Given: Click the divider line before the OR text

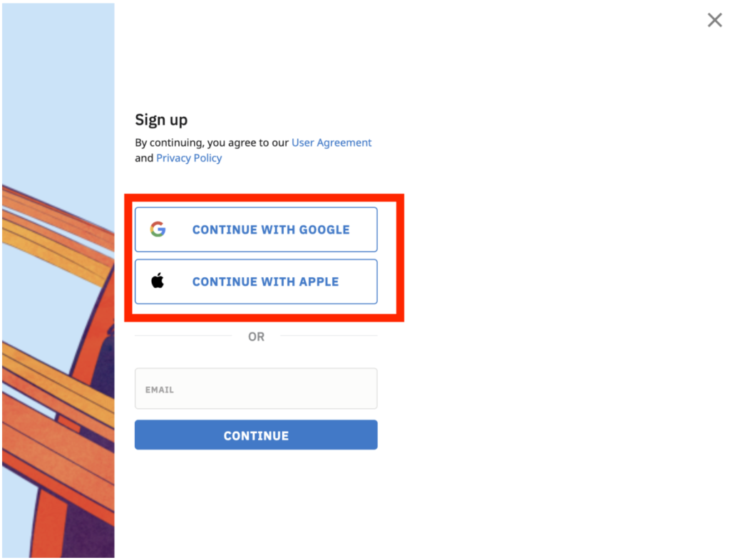Looking at the screenshot, I should [x=183, y=336].
